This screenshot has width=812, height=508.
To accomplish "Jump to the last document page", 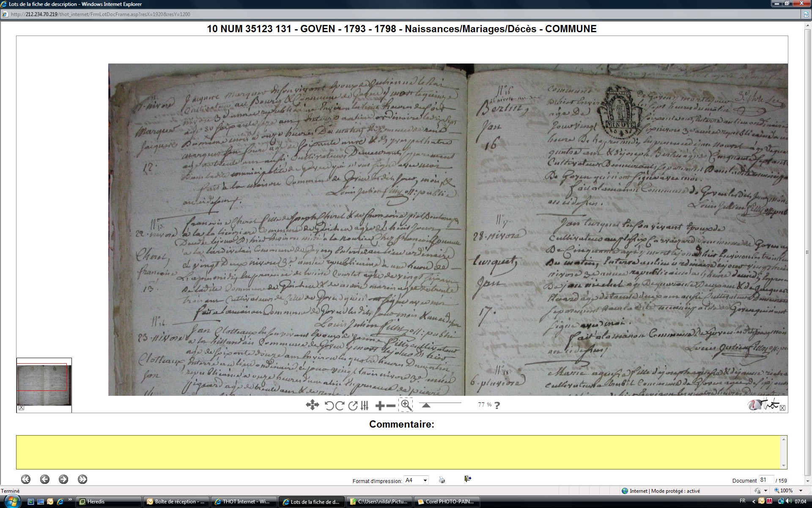I will (82, 479).
